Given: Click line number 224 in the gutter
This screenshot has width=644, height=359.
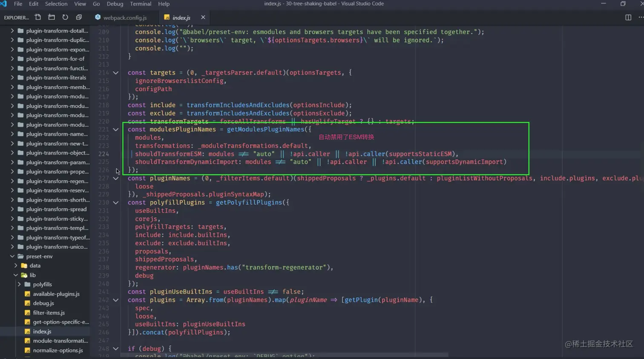Looking at the screenshot, I should [103, 154].
